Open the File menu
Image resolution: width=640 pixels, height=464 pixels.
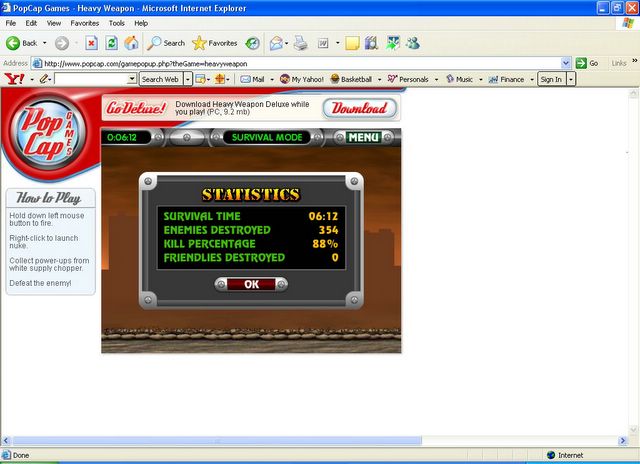(x=11, y=23)
